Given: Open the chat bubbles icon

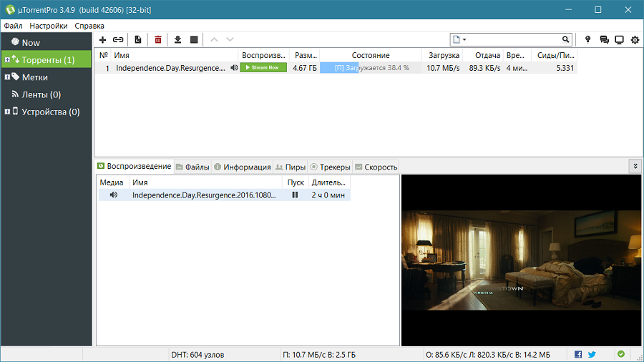Looking at the screenshot, I should [604, 40].
